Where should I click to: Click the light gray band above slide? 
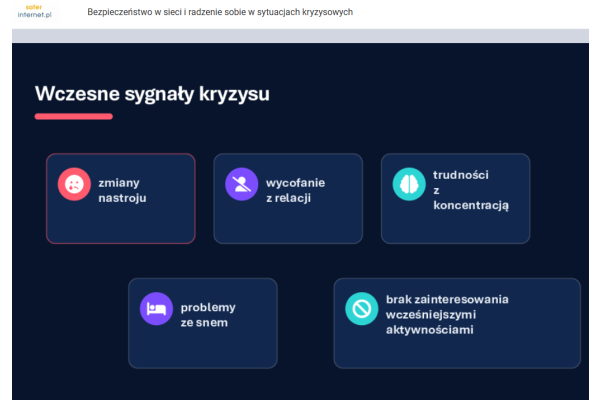300,35
